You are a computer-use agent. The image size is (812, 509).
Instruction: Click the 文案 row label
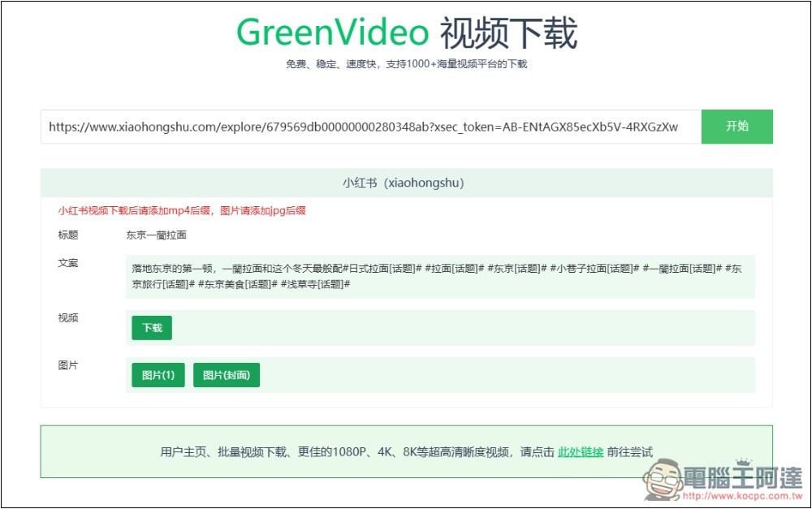[x=68, y=263]
